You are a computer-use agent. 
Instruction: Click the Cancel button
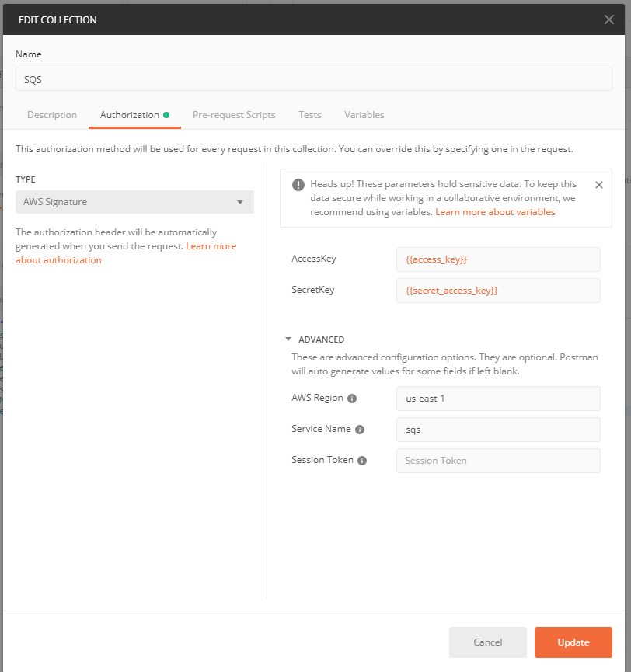point(488,642)
